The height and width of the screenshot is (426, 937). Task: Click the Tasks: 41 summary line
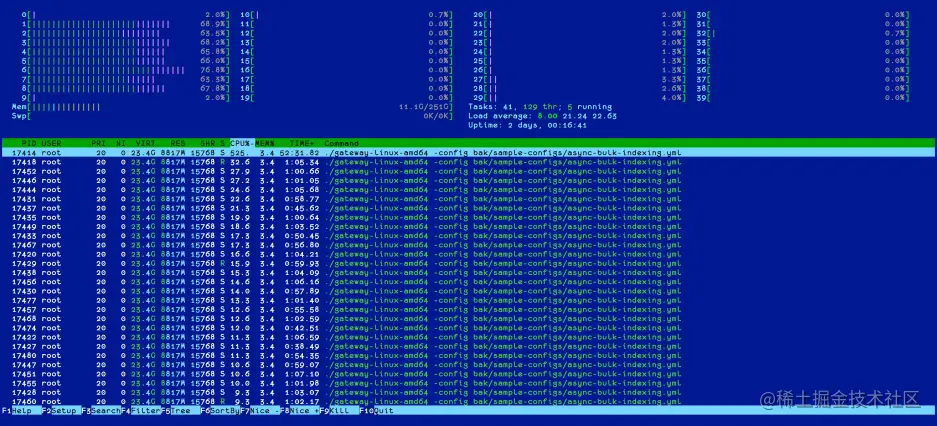pyautogui.click(x=540, y=107)
